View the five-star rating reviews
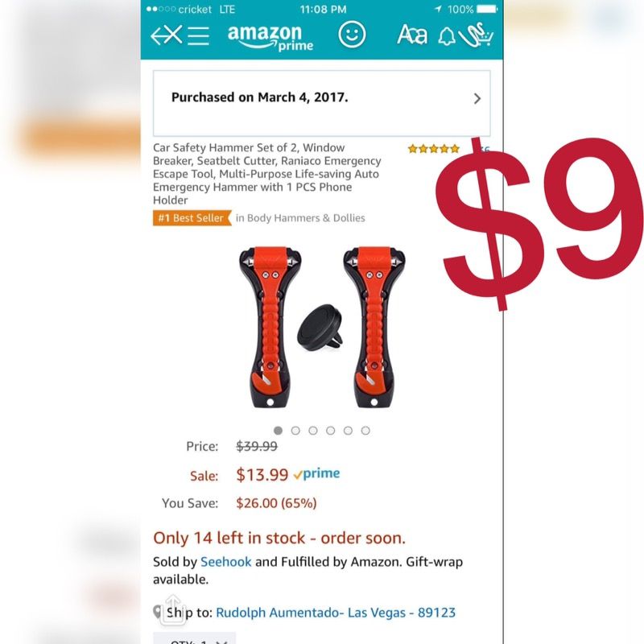 [x=433, y=149]
